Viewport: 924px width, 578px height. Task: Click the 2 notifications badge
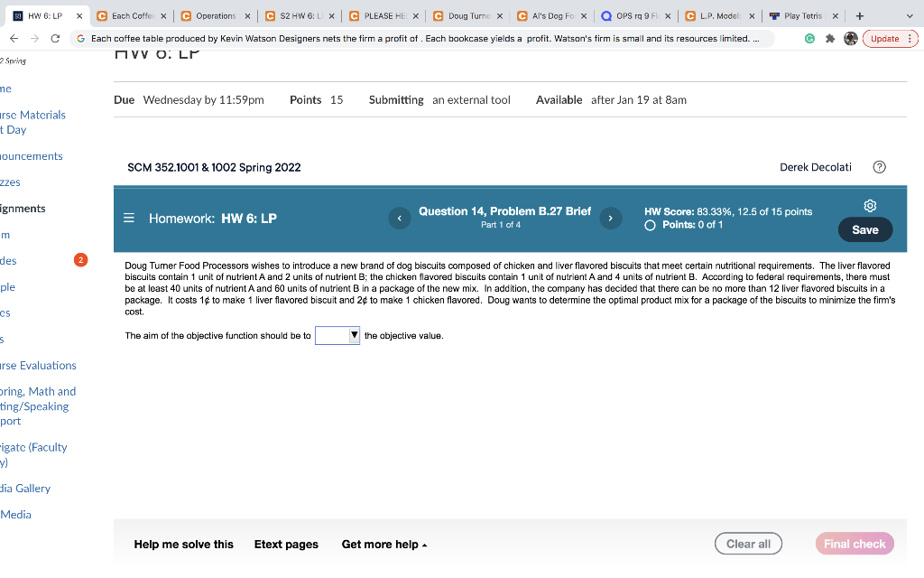click(x=80, y=260)
